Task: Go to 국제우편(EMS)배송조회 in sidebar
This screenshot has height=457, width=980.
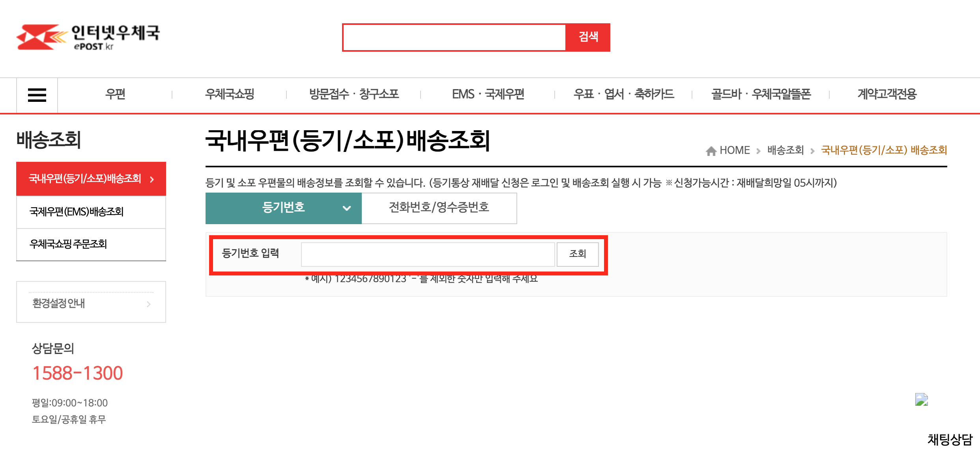Action: (x=77, y=212)
